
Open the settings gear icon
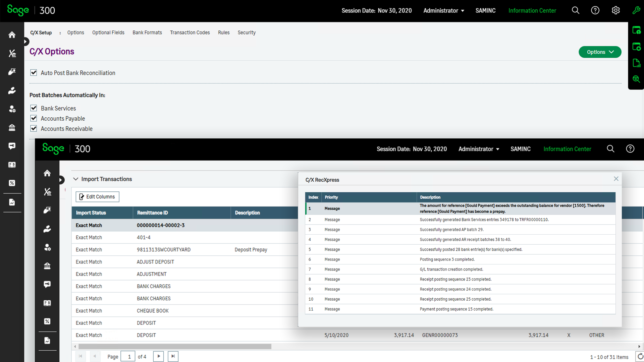click(x=615, y=10)
